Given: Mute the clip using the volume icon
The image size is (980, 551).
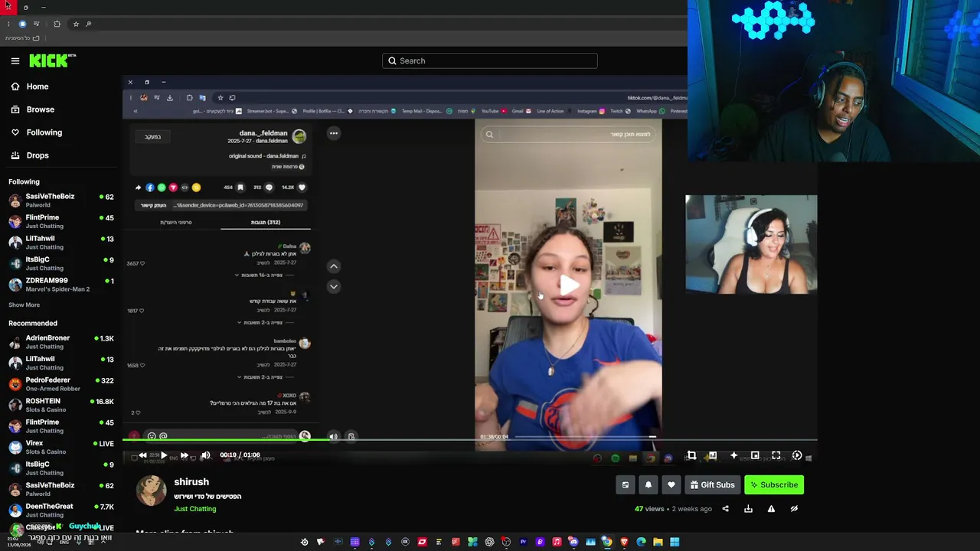Looking at the screenshot, I should 205,455.
